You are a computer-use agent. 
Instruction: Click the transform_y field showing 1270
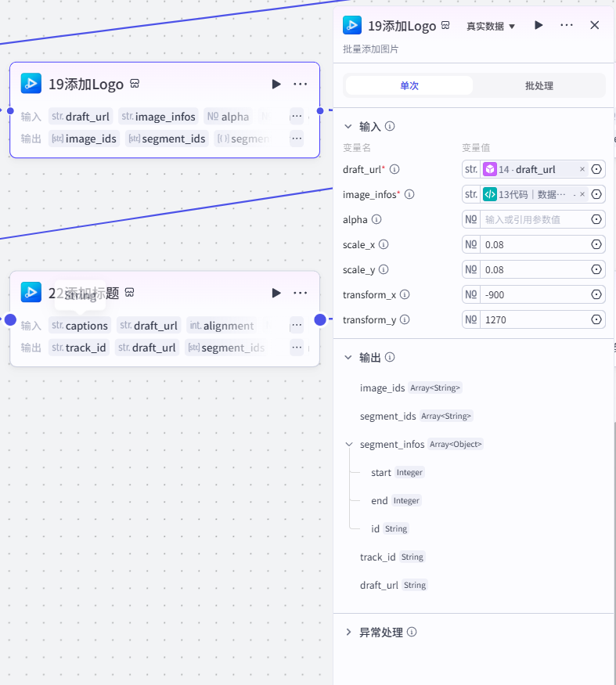tap(535, 319)
